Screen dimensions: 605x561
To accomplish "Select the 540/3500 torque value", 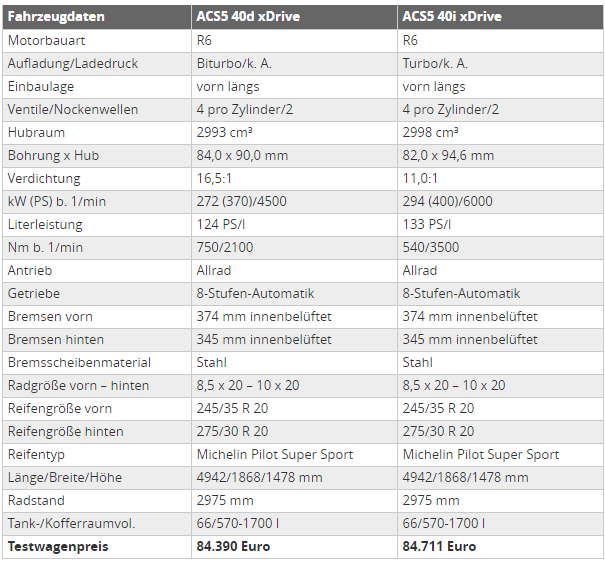I will 431,247.
